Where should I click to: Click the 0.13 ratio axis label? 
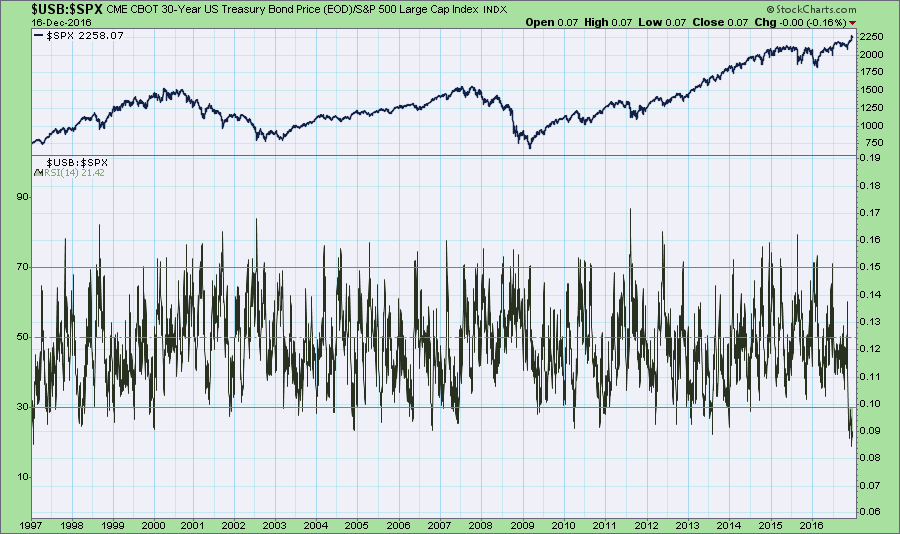coord(870,322)
